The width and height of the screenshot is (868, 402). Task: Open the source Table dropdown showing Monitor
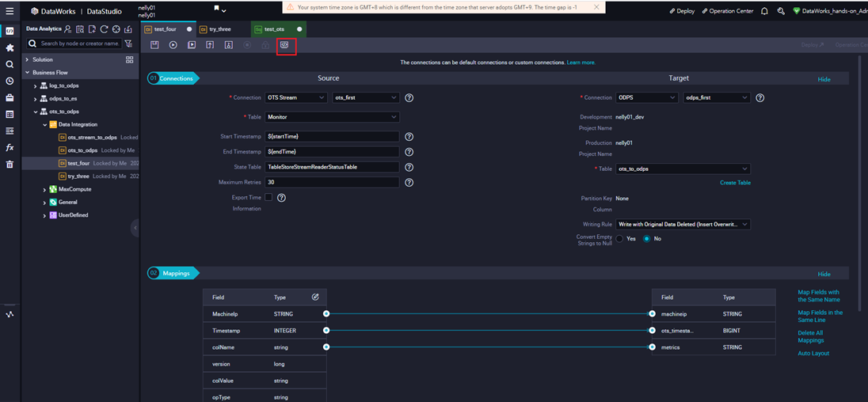point(332,117)
